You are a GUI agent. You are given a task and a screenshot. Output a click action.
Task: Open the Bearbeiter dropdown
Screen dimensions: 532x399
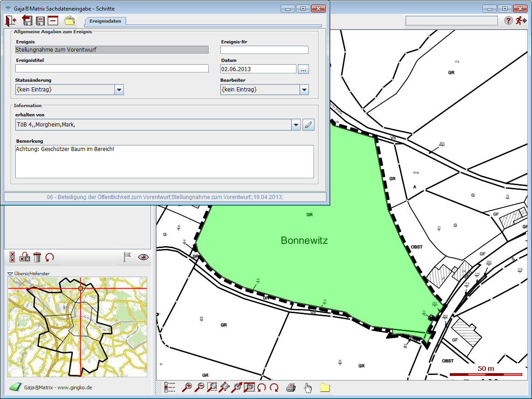pos(304,90)
